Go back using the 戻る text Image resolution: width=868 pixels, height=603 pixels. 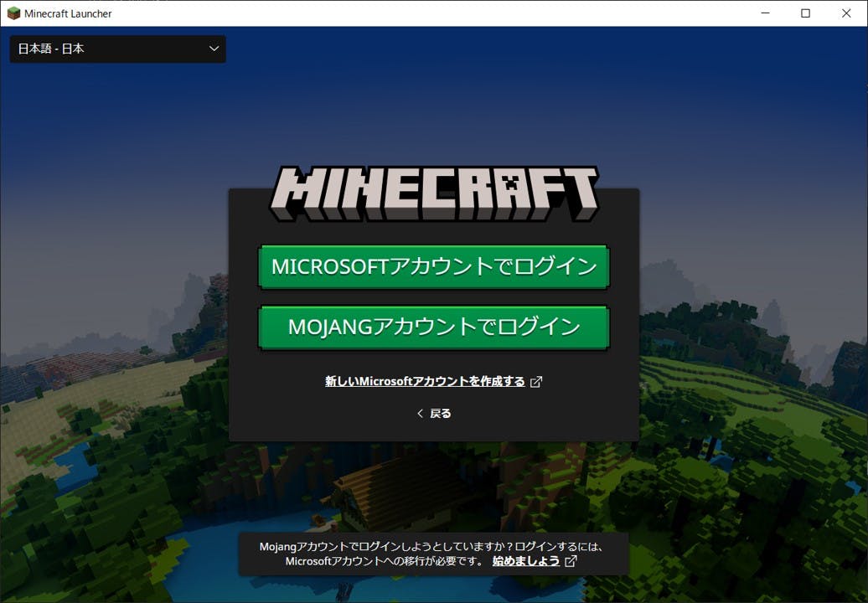[441, 413]
